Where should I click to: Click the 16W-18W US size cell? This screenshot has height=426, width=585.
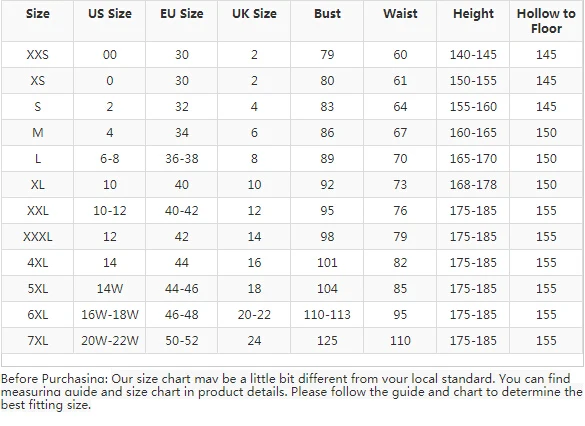pos(110,314)
